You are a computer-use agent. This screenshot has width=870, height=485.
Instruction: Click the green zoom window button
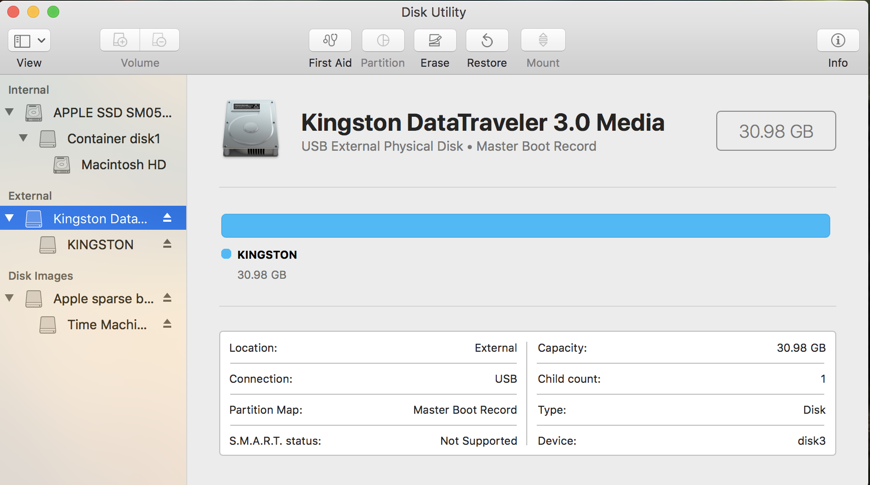tap(53, 12)
